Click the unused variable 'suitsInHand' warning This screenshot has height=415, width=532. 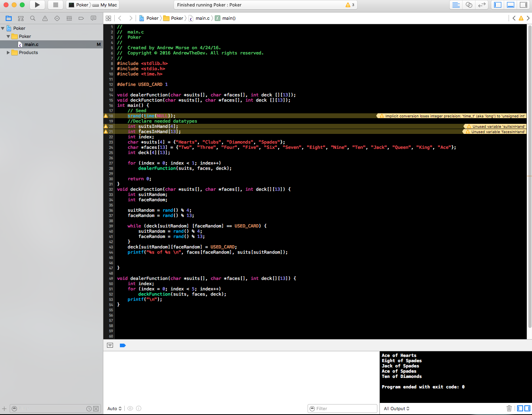(x=496, y=127)
